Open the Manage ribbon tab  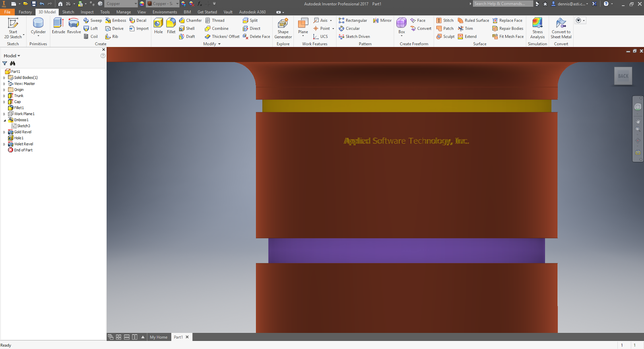pyautogui.click(x=124, y=12)
